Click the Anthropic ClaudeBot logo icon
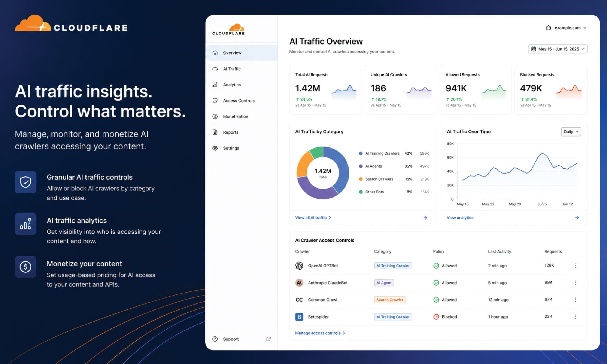The image size is (607, 364). point(299,283)
